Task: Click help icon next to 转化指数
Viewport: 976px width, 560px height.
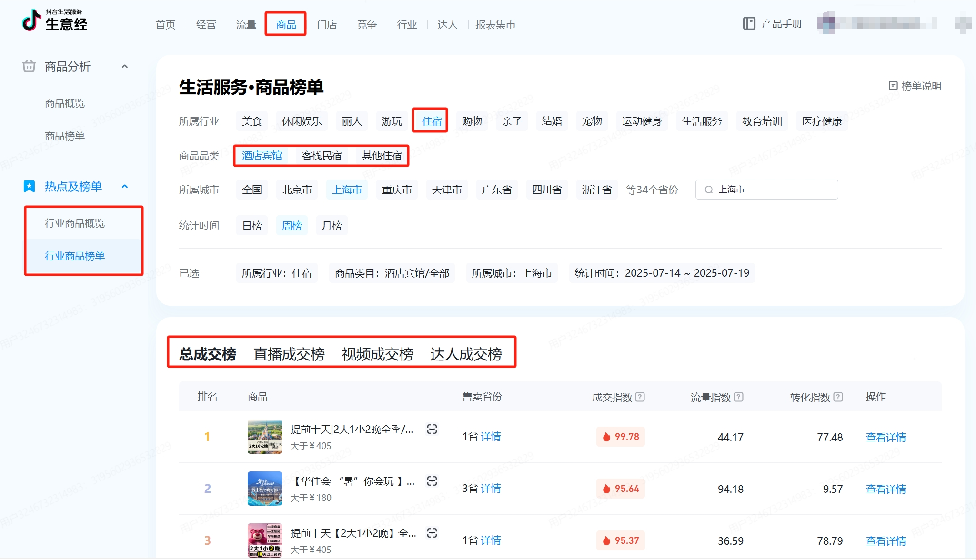Action: click(x=838, y=397)
